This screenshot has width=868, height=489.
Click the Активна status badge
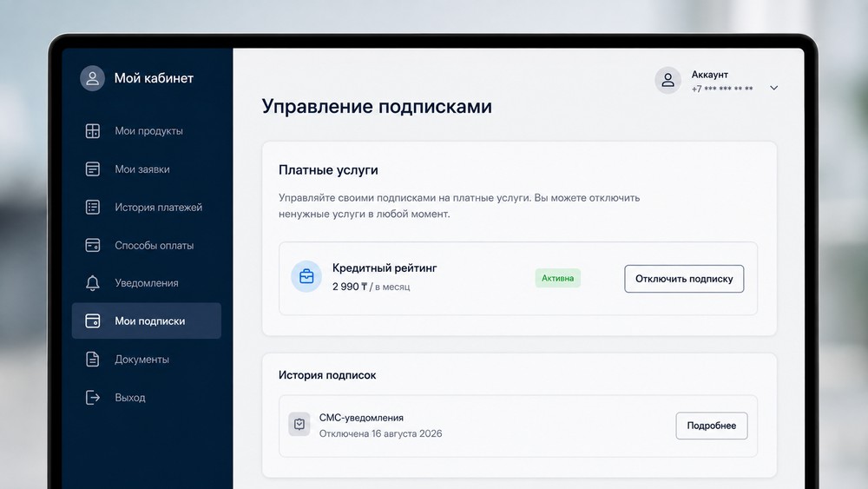point(557,278)
